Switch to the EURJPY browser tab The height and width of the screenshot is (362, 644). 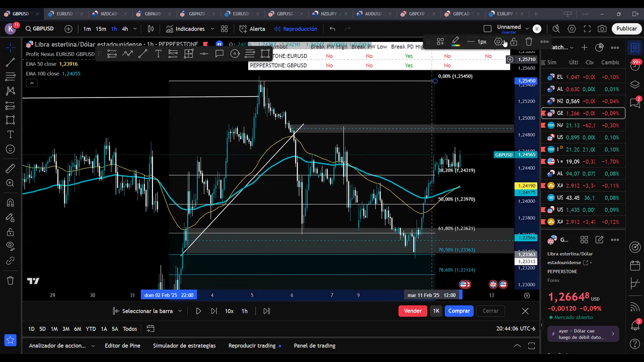(505, 14)
